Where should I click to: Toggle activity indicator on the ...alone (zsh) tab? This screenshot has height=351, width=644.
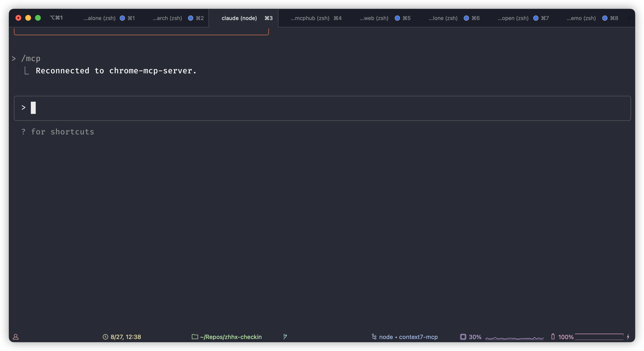point(122,18)
